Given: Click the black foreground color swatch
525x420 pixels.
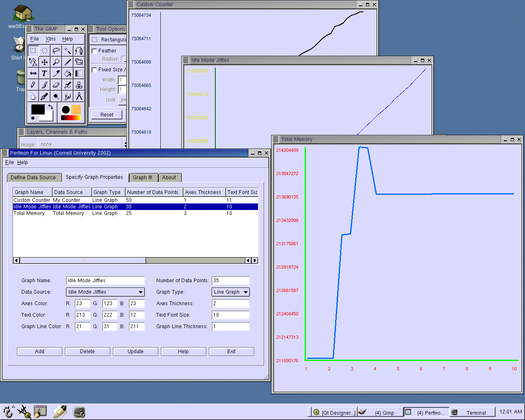Looking at the screenshot, I should tap(38, 110).
